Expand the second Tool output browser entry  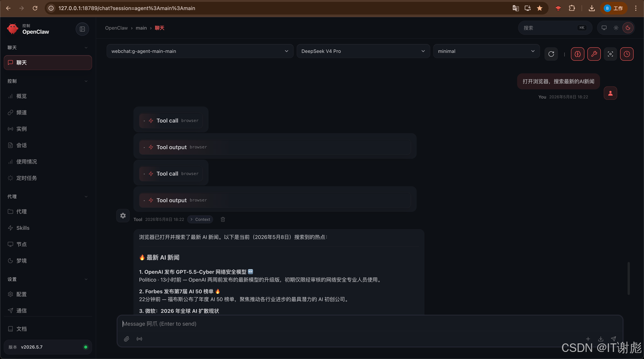point(275,200)
